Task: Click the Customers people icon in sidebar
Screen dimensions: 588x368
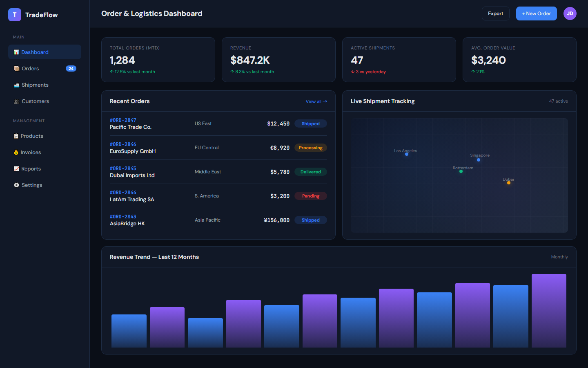Action: (x=16, y=101)
